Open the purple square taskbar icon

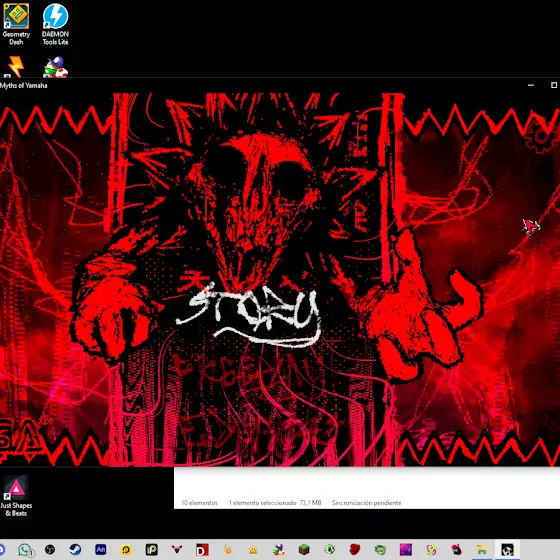click(x=406, y=550)
